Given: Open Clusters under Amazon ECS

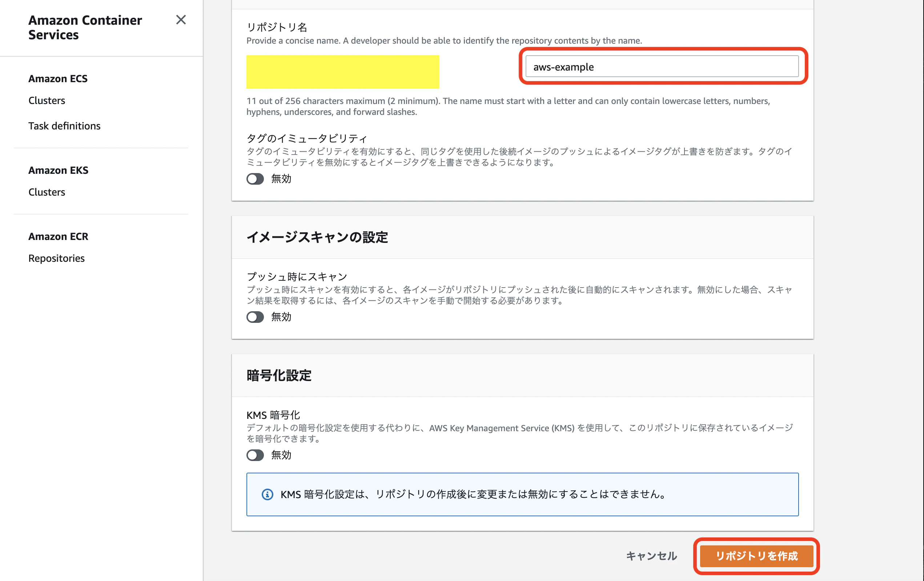Looking at the screenshot, I should pos(47,101).
